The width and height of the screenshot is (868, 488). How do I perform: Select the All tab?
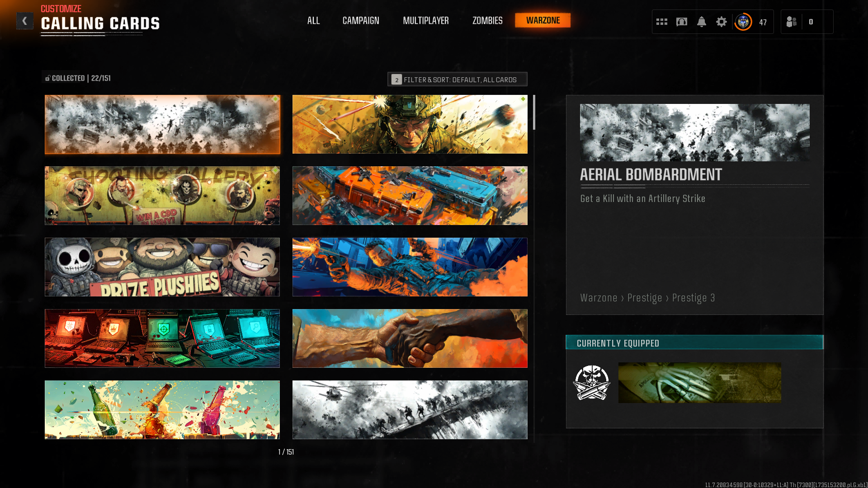[x=313, y=21]
